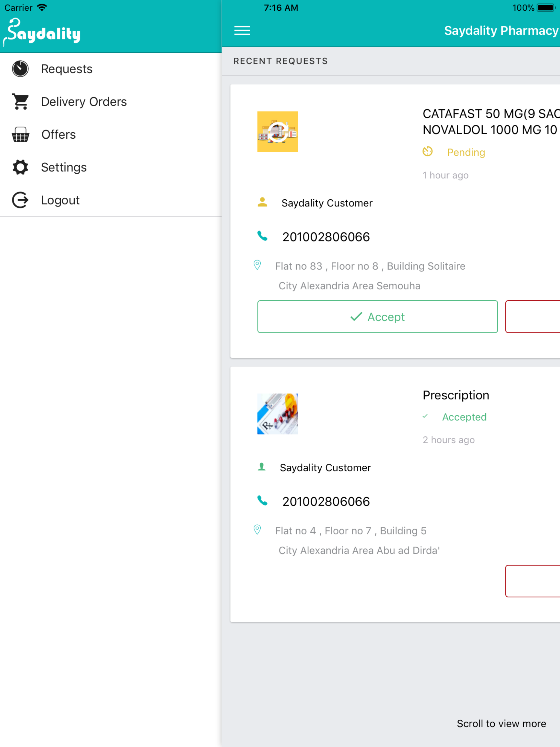
Task: Tap the Accepted status label
Action: (464, 417)
